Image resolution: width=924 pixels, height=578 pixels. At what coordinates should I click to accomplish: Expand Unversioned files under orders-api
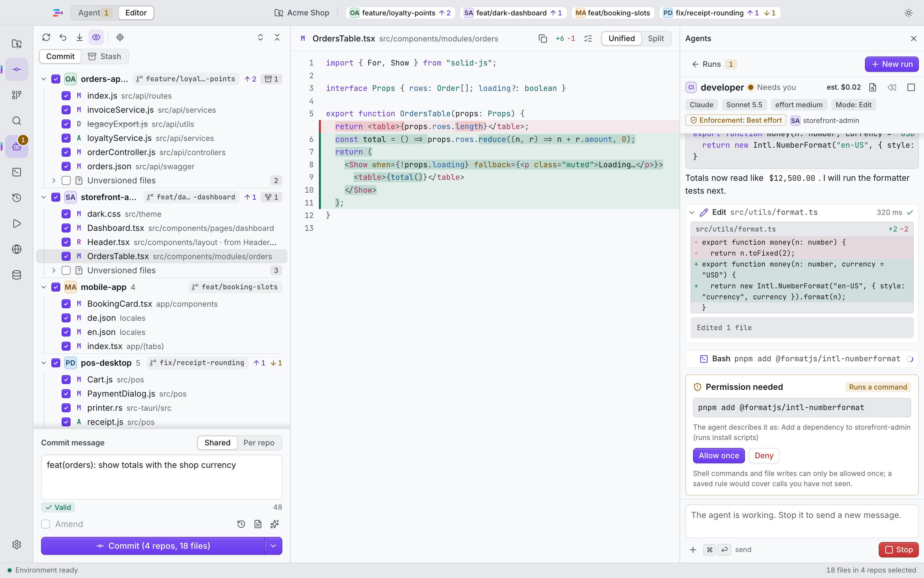pos(54,180)
